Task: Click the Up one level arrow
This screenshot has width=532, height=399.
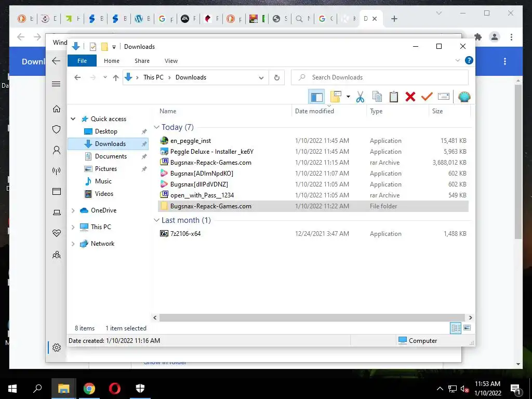Action: click(116, 77)
